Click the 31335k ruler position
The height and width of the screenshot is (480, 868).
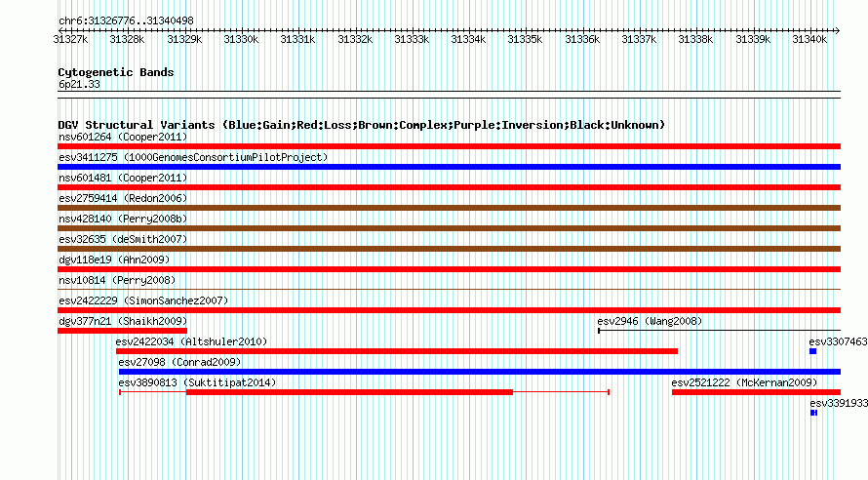(x=525, y=39)
